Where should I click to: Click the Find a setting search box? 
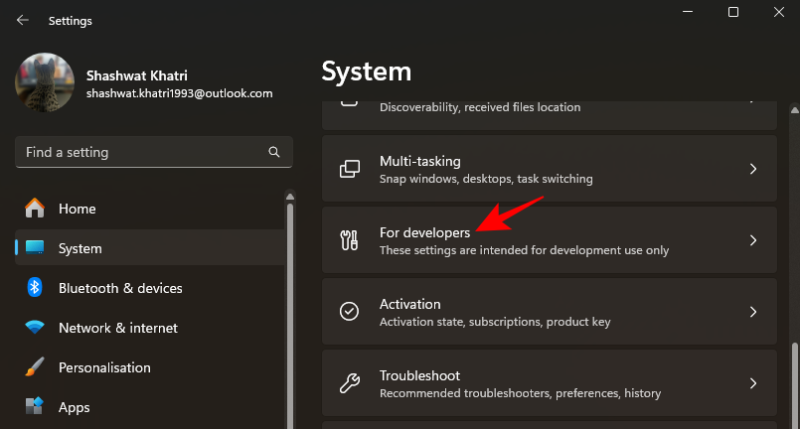click(140, 152)
